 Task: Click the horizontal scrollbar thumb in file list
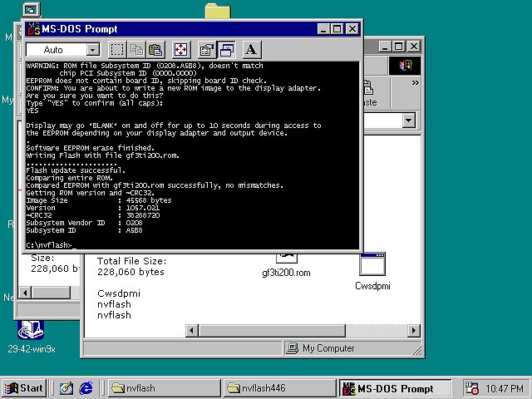(272, 331)
